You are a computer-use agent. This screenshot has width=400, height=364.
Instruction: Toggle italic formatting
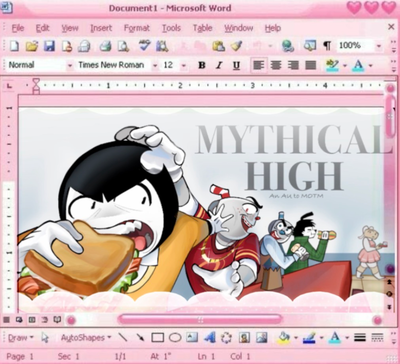pos(219,65)
